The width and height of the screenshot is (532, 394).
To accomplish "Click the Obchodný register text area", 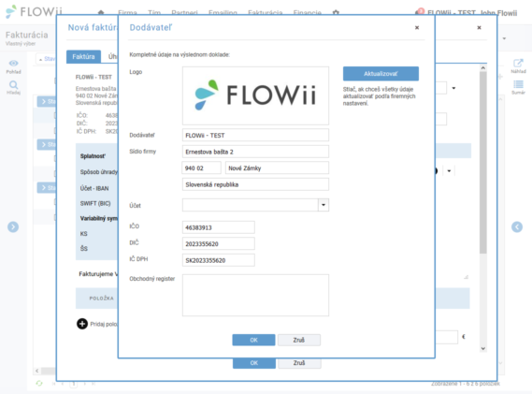I will [255, 295].
